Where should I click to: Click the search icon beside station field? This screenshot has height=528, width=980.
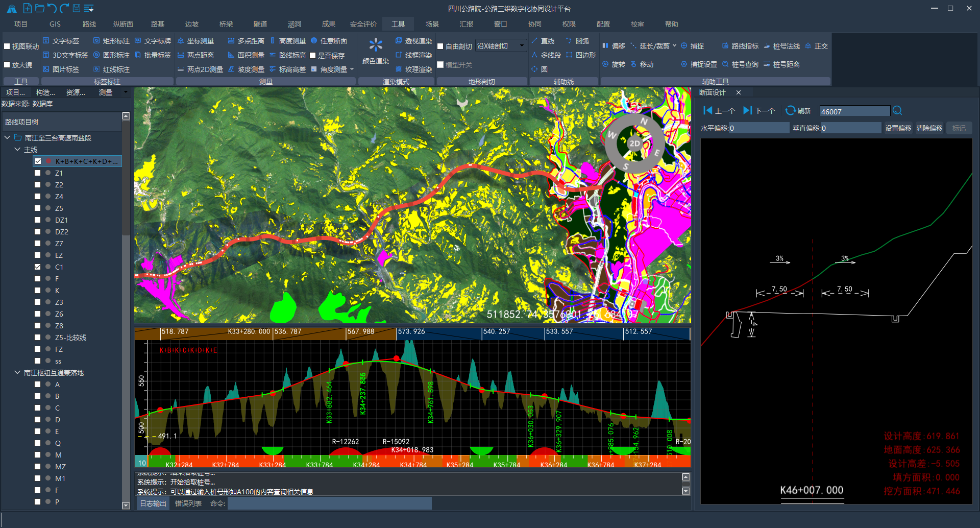point(897,111)
